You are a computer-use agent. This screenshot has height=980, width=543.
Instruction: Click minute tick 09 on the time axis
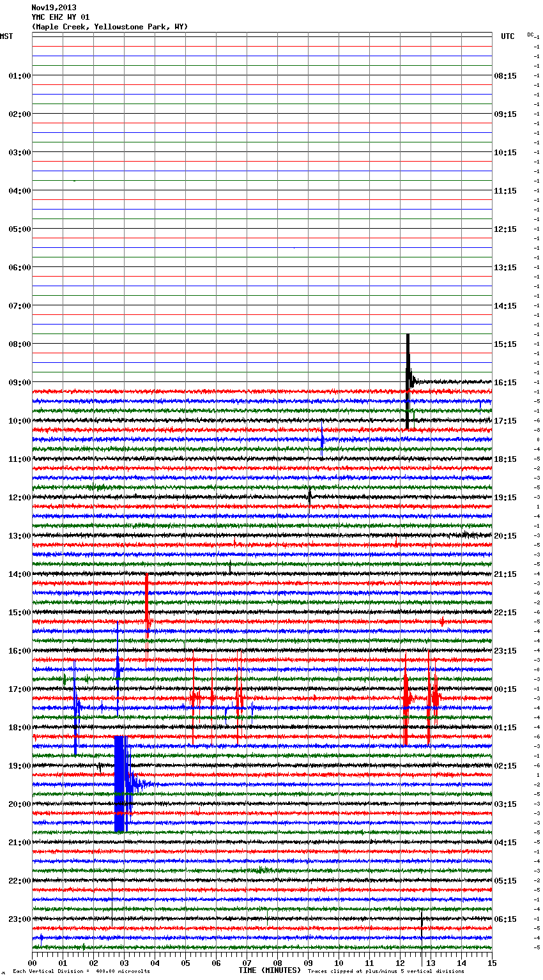(x=309, y=963)
